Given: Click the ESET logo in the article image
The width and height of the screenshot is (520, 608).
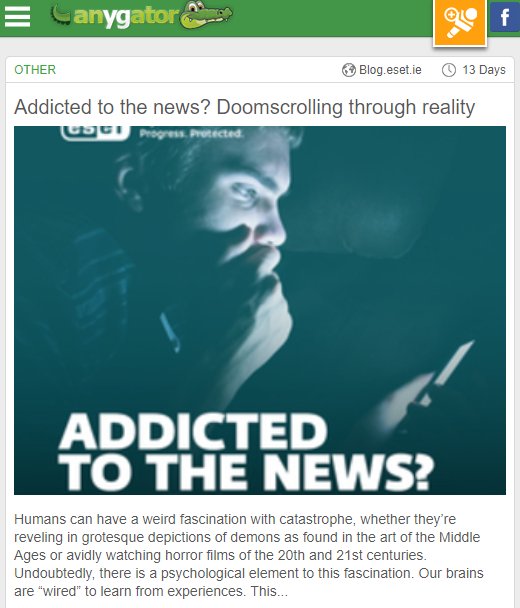Looking at the screenshot, I should 95,133.
